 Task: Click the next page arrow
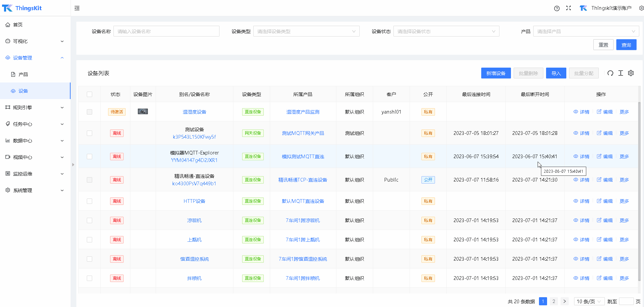(565, 301)
